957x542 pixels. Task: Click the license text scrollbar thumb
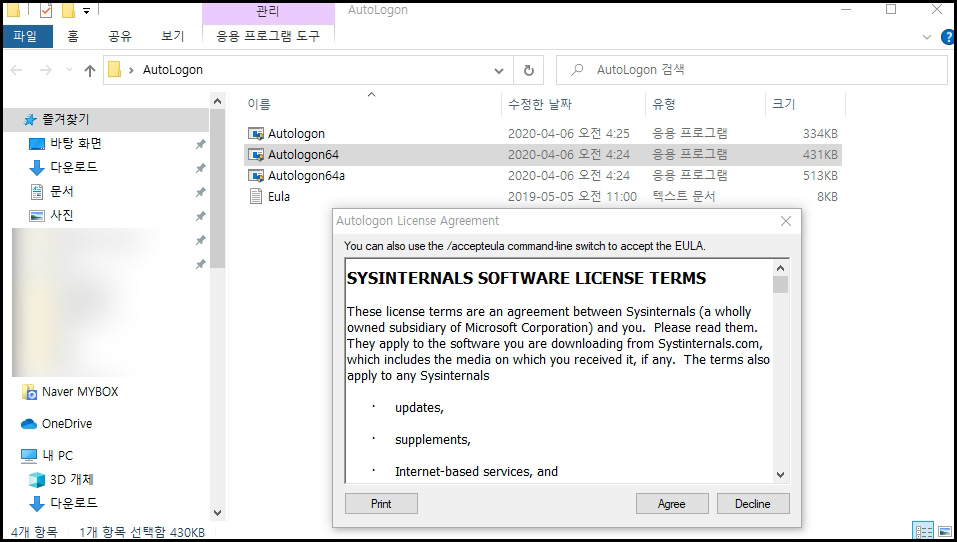pos(780,284)
